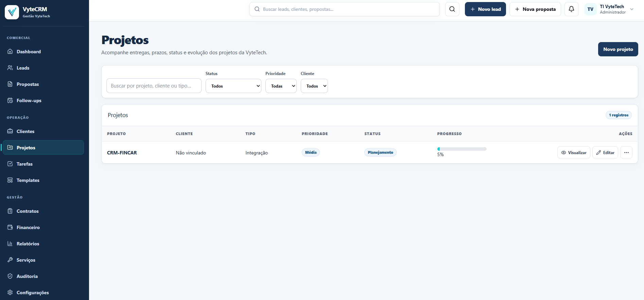Click the magnifier search button in top bar
This screenshot has width=644, height=300.
click(452, 9)
